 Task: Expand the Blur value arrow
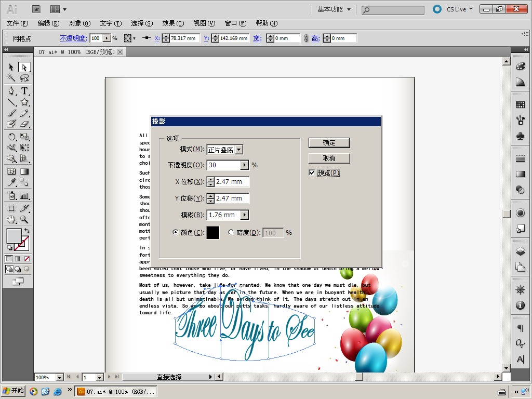[244, 215]
